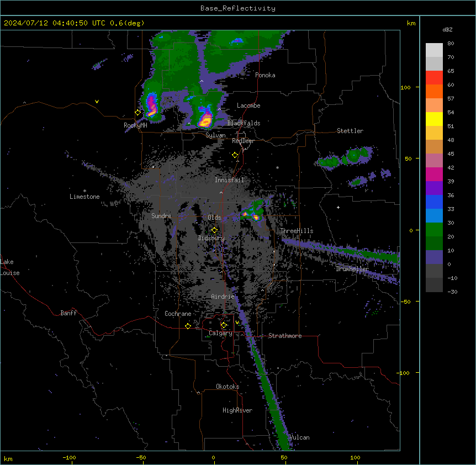
Task: Pick the blue 33–36 dBZ legend swatch
Action: (x=434, y=202)
